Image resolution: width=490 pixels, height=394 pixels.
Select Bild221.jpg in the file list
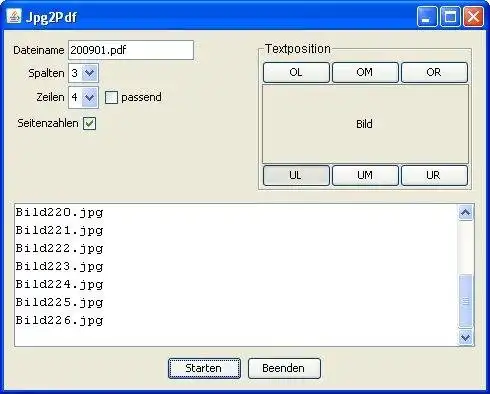point(59,230)
